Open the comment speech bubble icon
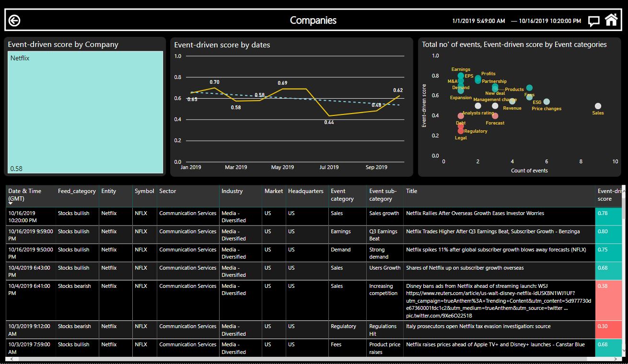The height and width of the screenshot is (364, 628). [x=594, y=21]
